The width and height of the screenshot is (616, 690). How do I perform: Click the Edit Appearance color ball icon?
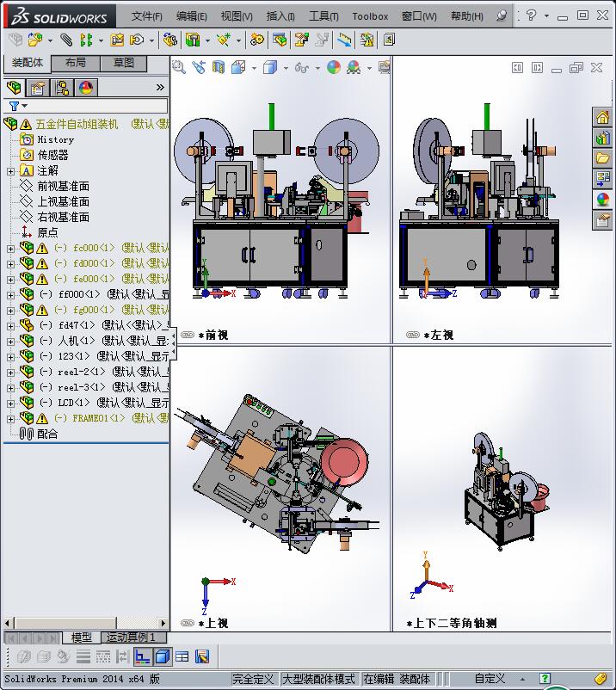click(x=334, y=67)
